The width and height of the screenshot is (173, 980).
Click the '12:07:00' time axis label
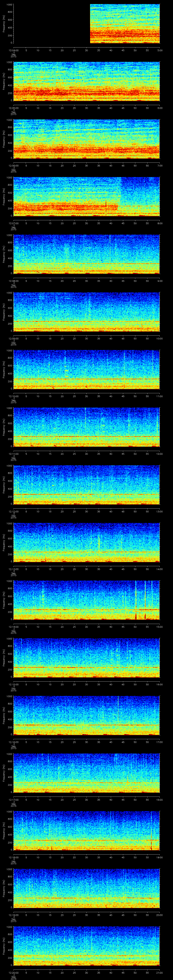(14, 223)
